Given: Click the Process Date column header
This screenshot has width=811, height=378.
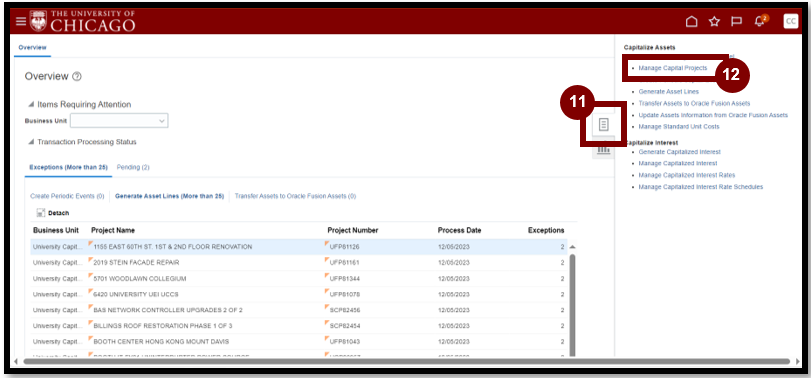Looking at the screenshot, I should pyautogui.click(x=459, y=231).
